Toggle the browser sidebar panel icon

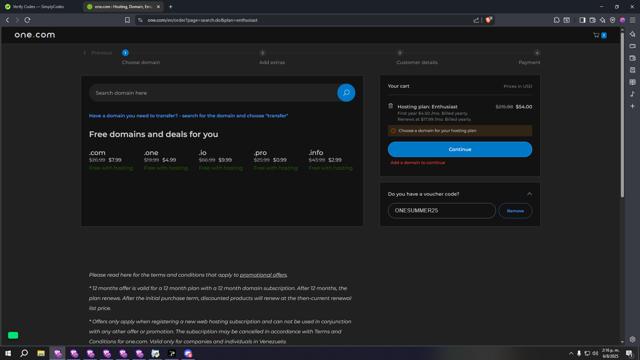tap(582, 20)
